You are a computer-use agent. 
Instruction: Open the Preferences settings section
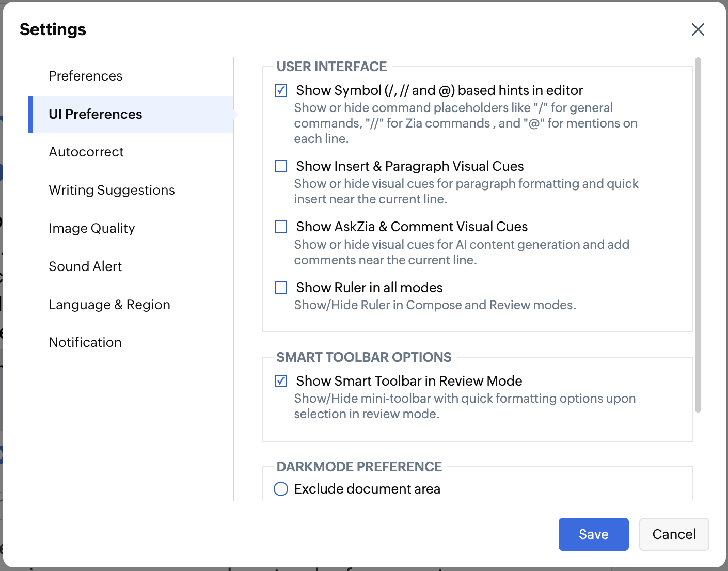point(86,76)
